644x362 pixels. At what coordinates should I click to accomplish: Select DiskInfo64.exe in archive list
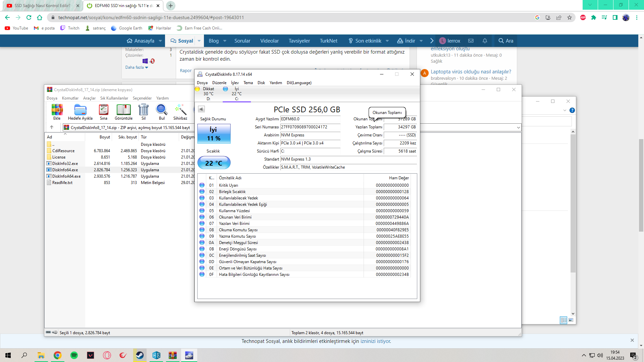point(65,170)
